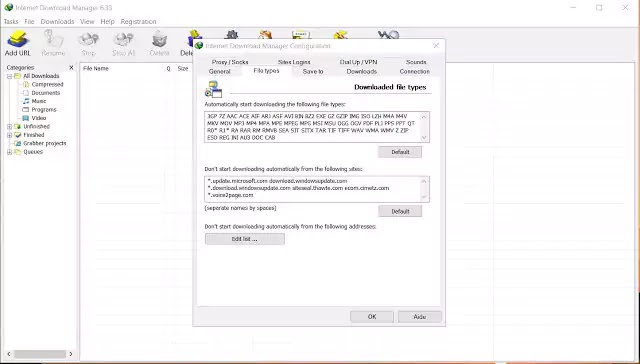Select the File types tab

[267, 71]
